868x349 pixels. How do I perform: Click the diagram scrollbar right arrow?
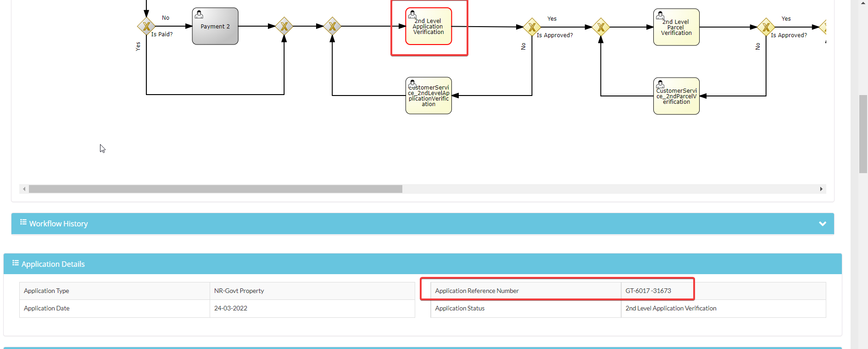click(x=821, y=189)
